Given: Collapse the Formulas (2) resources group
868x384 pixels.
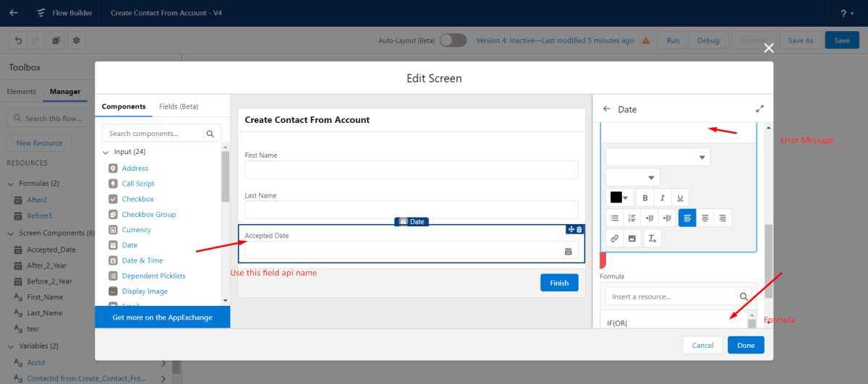Looking at the screenshot, I should coord(11,184).
